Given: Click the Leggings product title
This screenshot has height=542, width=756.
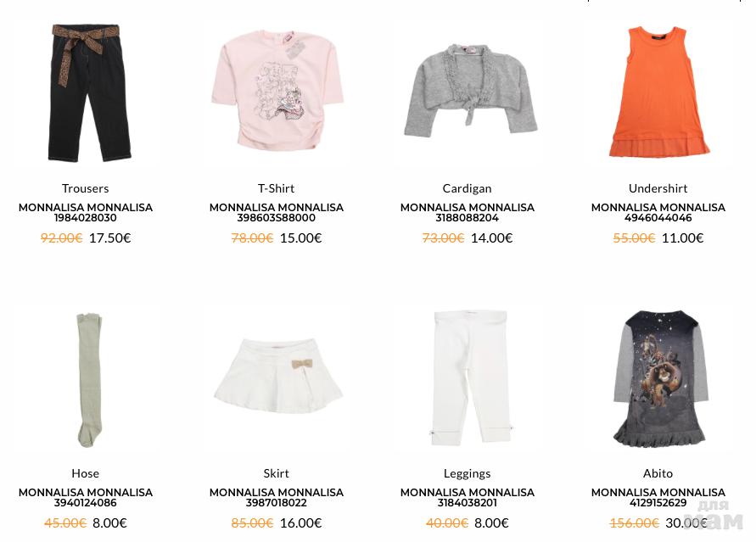Looking at the screenshot, I should point(468,474).
